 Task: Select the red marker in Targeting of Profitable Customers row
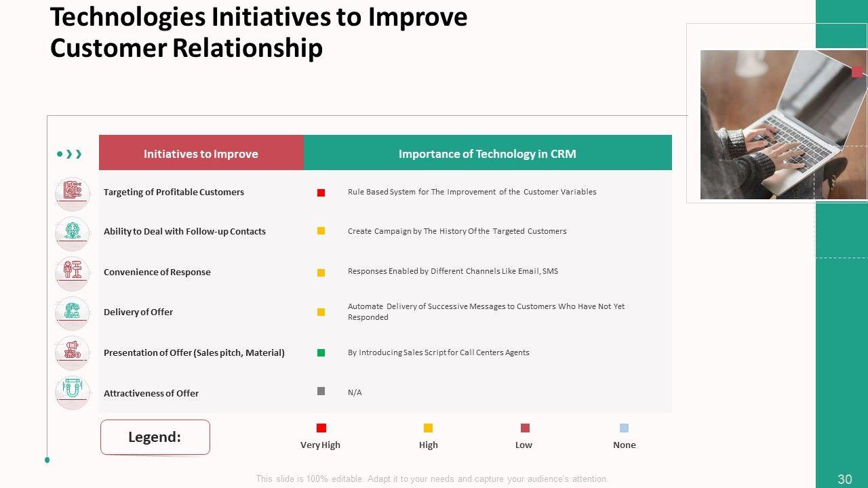coord(321,192)
